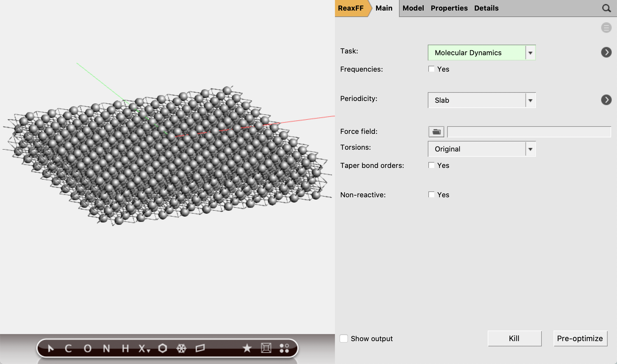The image size is (617, 364).
Task: Switch to the Model tab
Action: point(413,8)
